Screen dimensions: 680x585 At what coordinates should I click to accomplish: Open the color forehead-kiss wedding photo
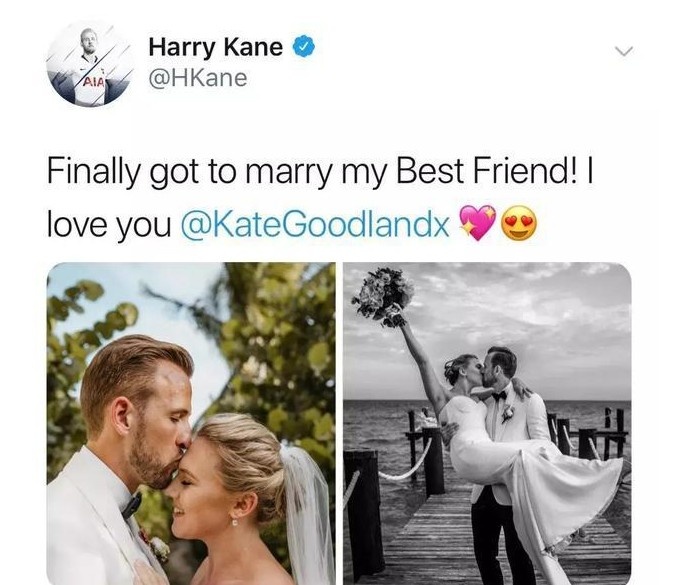[191, 423]
